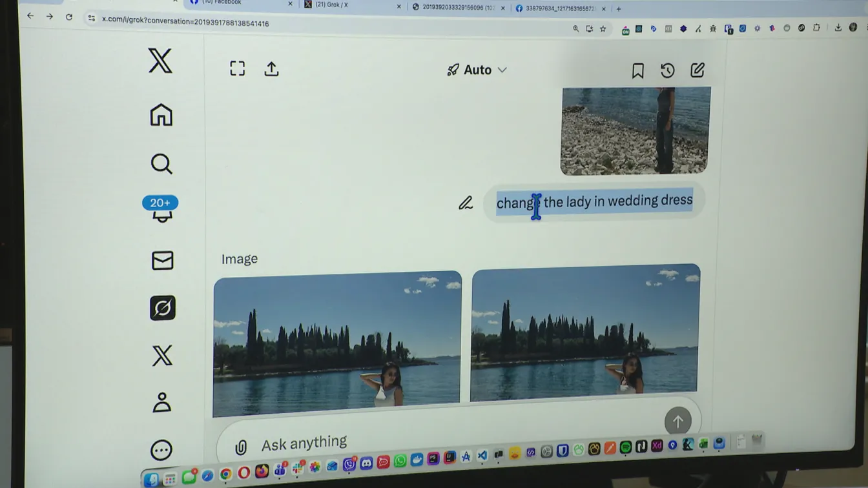Open Discord from the Dock
This screenshot has height=488, width=868.
click(x=366, y=463)
